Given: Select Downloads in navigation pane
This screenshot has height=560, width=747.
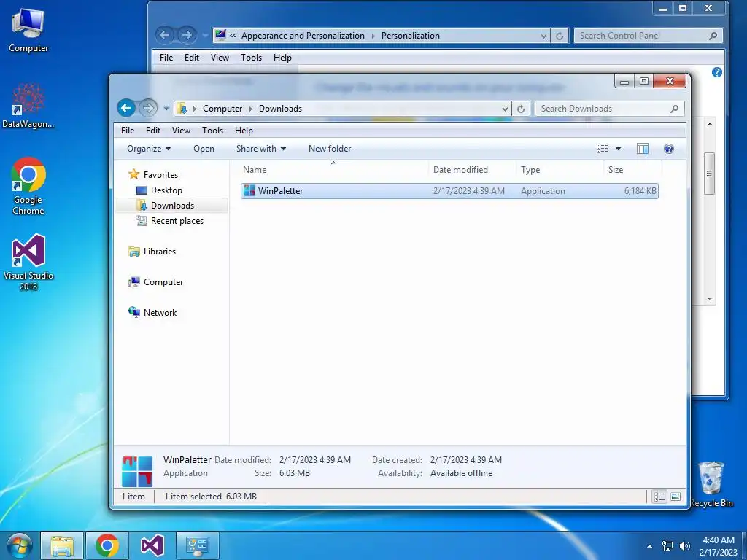Looking at the screenshot, I should coord(172,205).
